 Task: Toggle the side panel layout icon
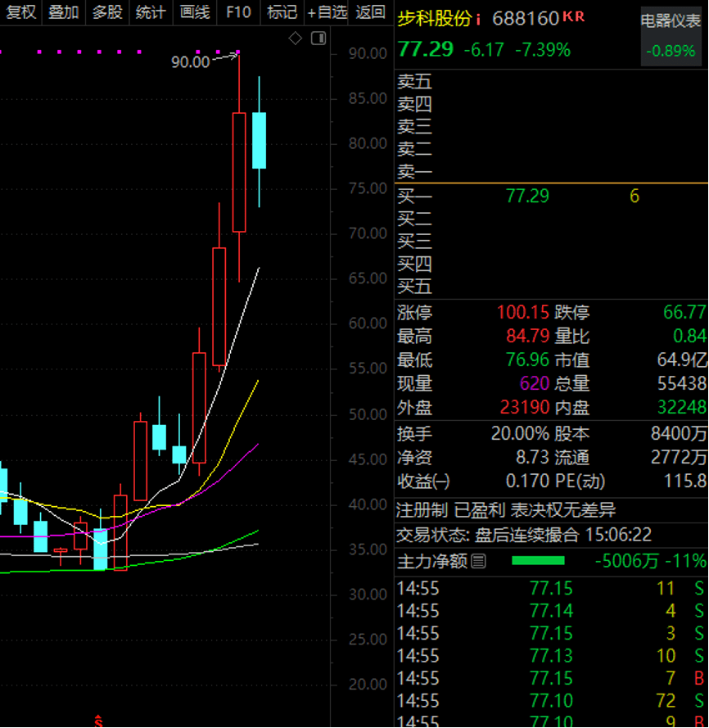pos(318,38)
